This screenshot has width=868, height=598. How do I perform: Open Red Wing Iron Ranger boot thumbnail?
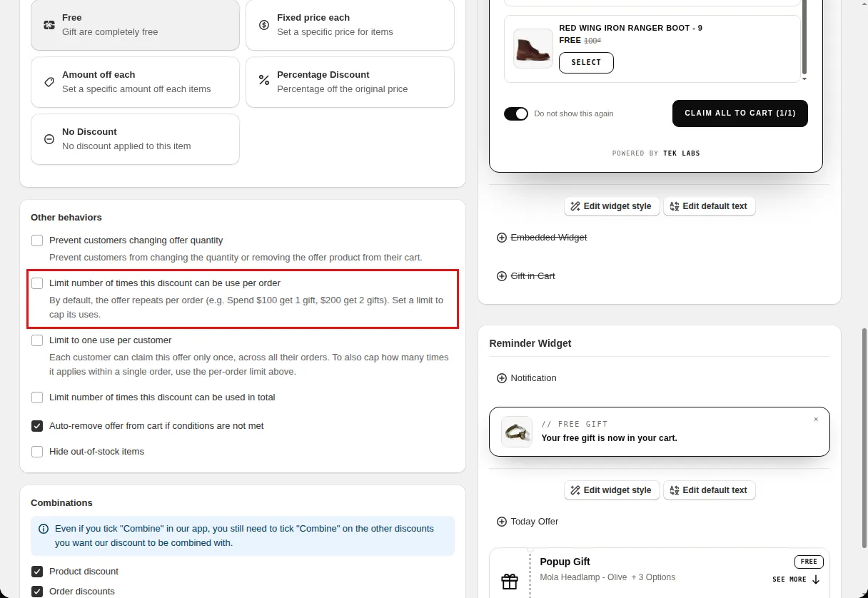[533, 49]
